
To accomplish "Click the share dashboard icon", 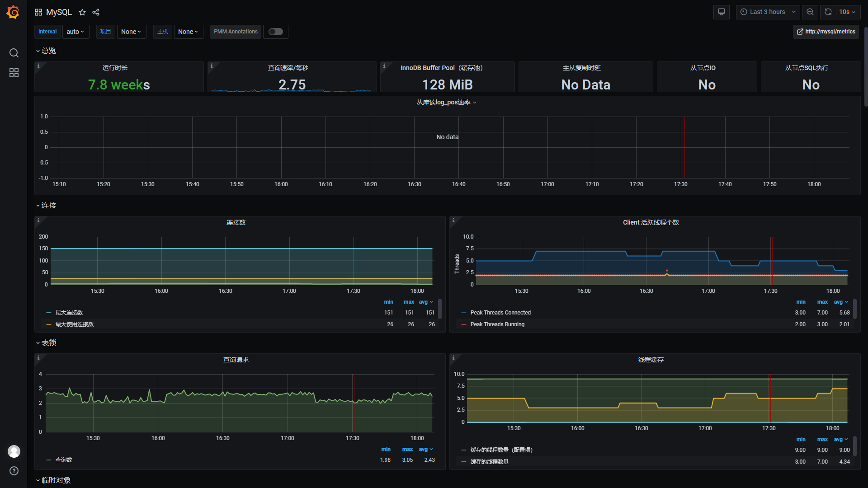I will point(96,12).
